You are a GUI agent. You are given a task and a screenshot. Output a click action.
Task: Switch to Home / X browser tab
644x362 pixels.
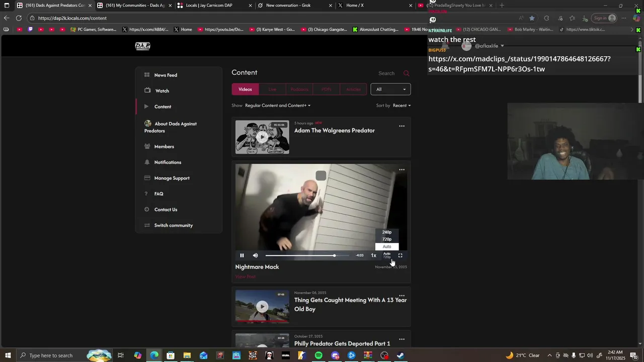coord(375,6)
